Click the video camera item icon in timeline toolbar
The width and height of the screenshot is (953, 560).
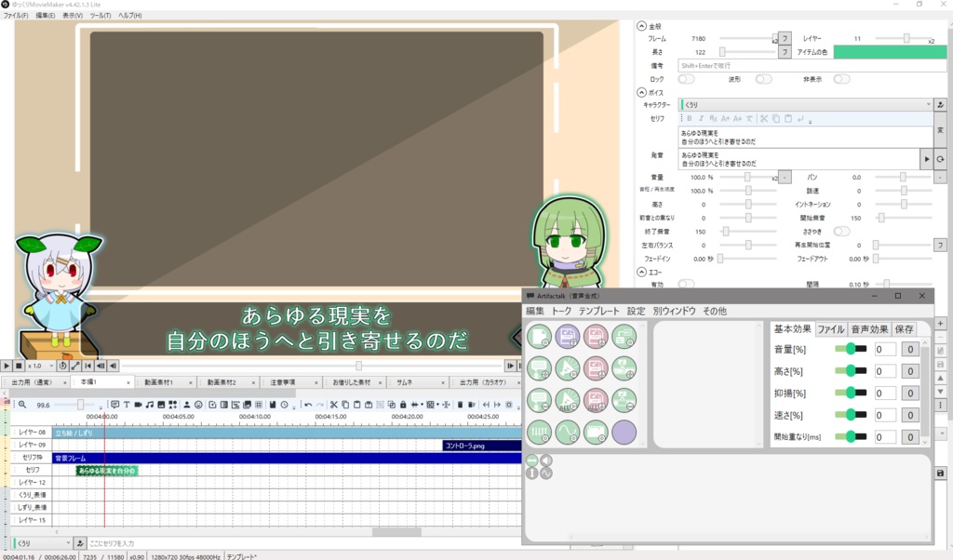coord(138,405)
